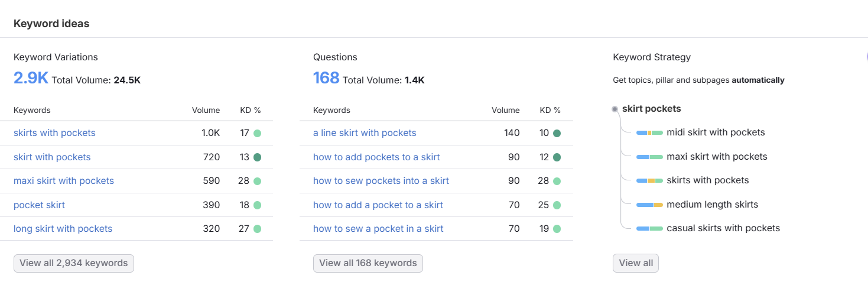Click the Keyword Strategy section title
868x288 pixels.
pos(652,57)
